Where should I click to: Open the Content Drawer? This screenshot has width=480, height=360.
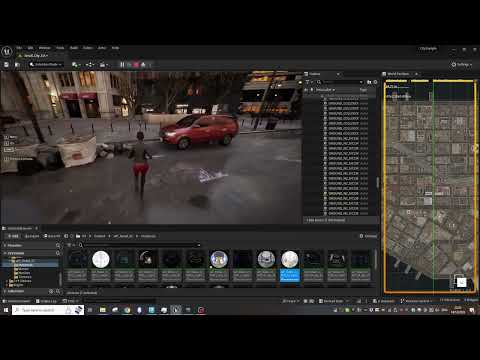tap(17, 301)
